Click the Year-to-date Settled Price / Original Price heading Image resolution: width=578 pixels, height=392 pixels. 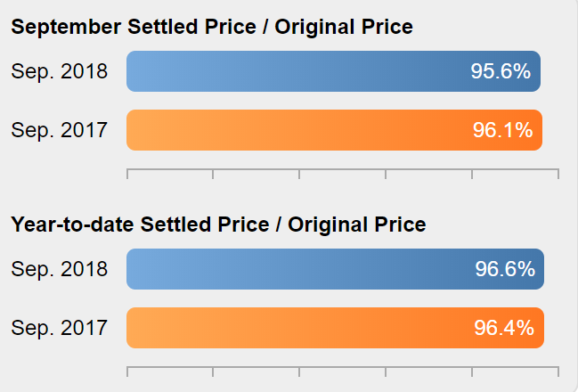point(218,225)
